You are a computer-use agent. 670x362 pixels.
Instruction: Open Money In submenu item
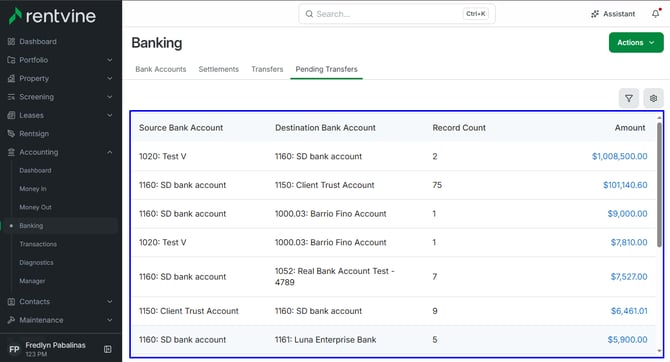pyautogui.click(x=33, y=188)
